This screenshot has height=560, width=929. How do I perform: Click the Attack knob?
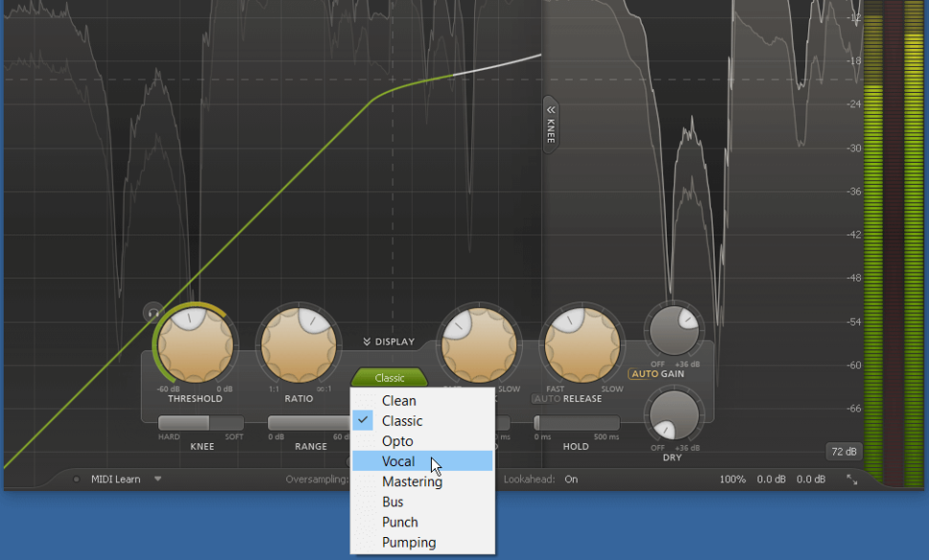[x=479, y=345]
